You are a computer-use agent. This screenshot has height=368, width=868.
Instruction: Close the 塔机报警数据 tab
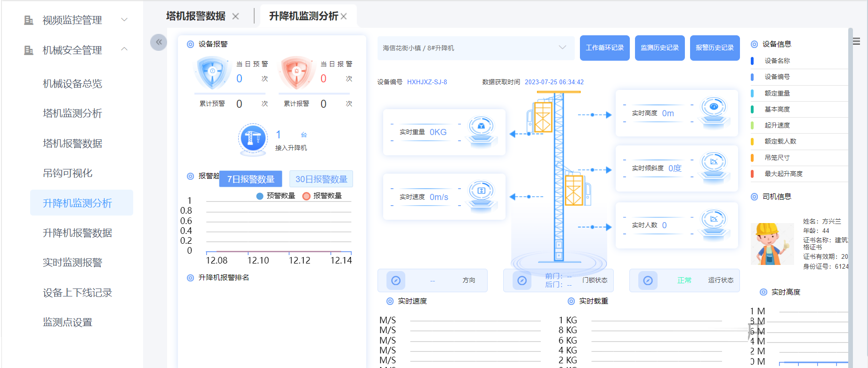tap(236, 16)
